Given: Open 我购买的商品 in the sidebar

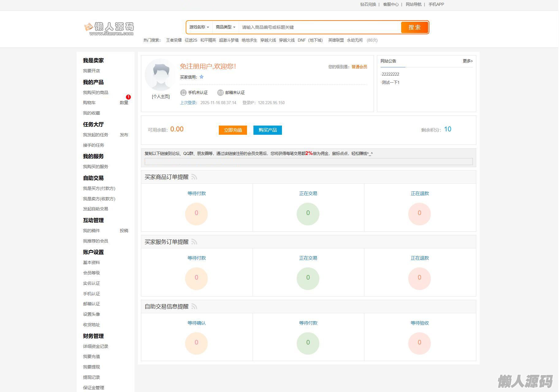Looking at the screenshot, I should [x=96, y=92].
